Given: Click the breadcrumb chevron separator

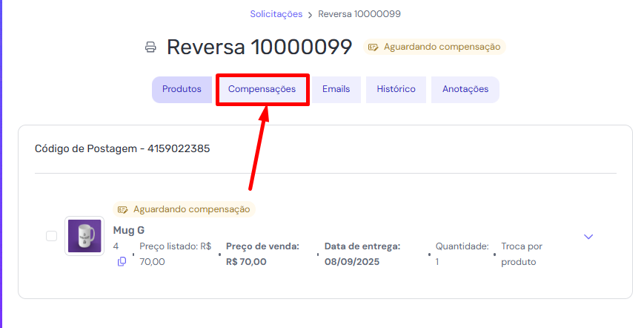Looking at the screenshot, I should pyautogui.click(x=310, y=14).
